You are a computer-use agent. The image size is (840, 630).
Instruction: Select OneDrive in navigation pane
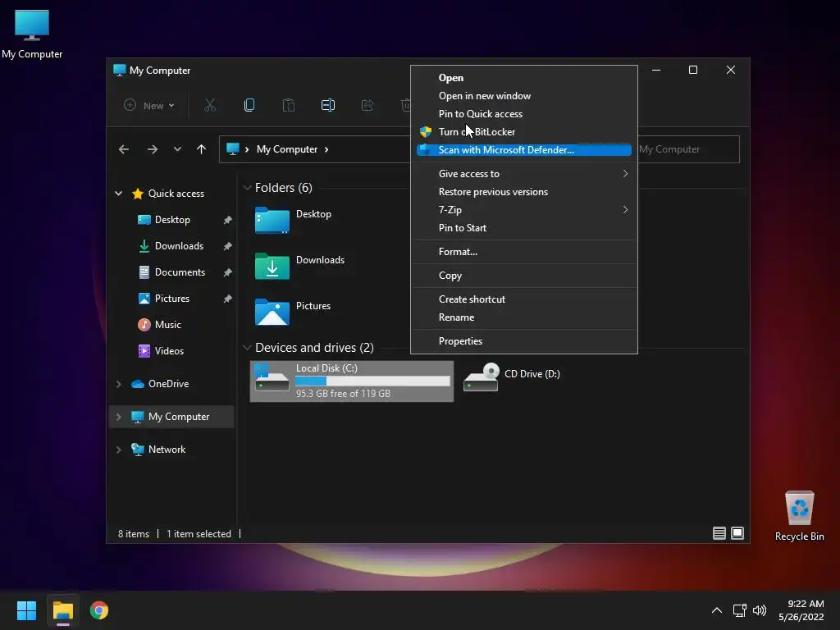[x=168, y=384]
